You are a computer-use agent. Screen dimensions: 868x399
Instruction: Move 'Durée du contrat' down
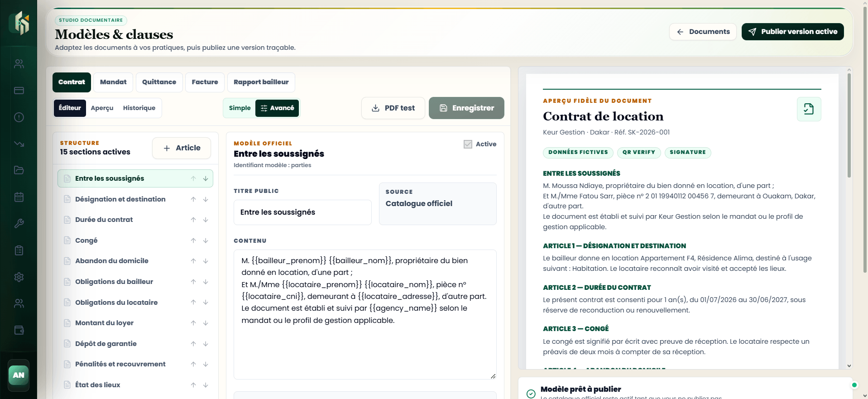tap(206, 220)
